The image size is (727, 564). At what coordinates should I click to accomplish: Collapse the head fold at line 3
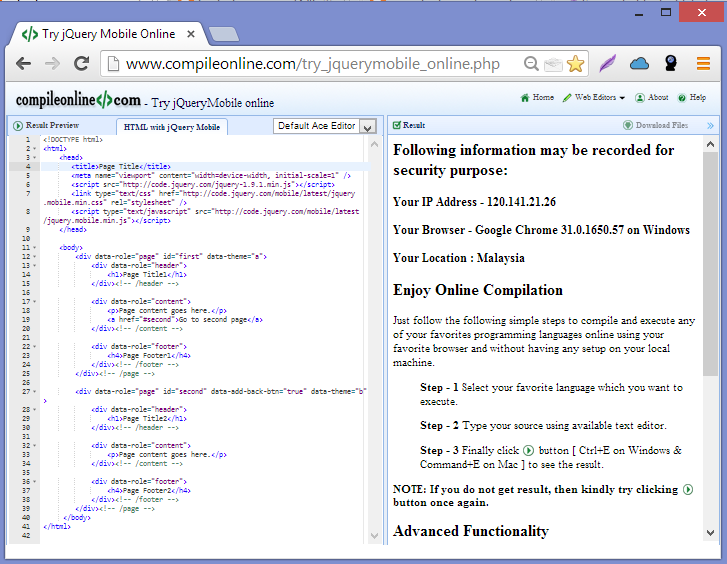pos(35,158)
